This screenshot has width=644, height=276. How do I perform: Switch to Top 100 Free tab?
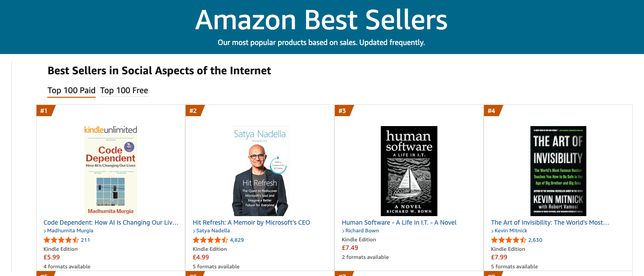(124, 90)
